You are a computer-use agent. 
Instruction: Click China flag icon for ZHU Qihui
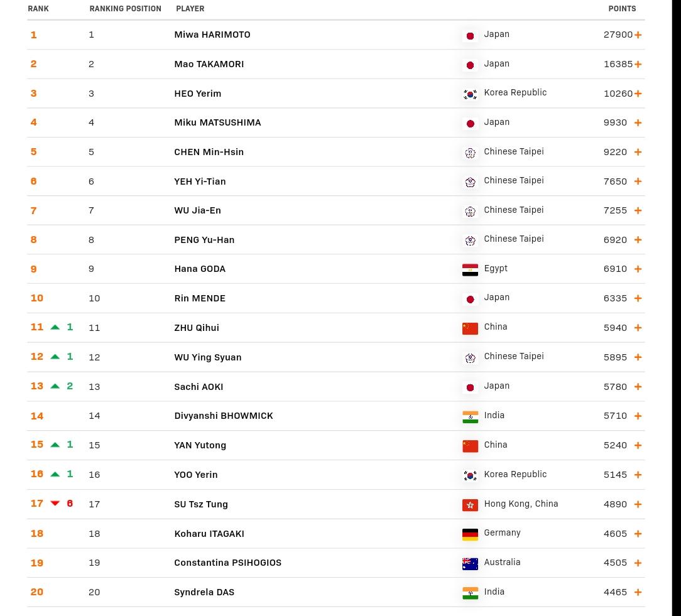(470, 328)
